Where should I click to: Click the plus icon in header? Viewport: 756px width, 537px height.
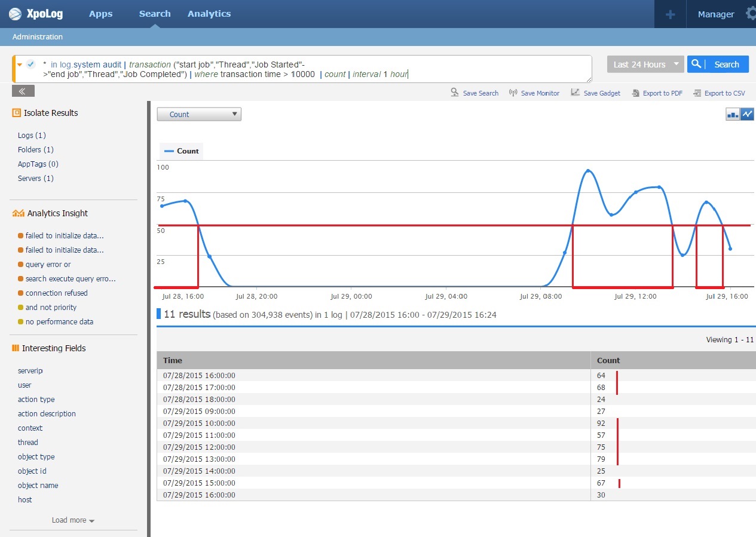pos(670,14)
